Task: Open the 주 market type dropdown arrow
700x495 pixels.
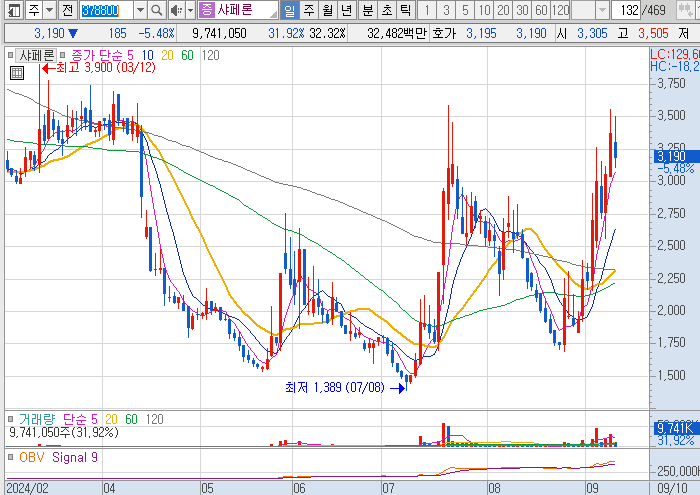Action: coord(50,10)
